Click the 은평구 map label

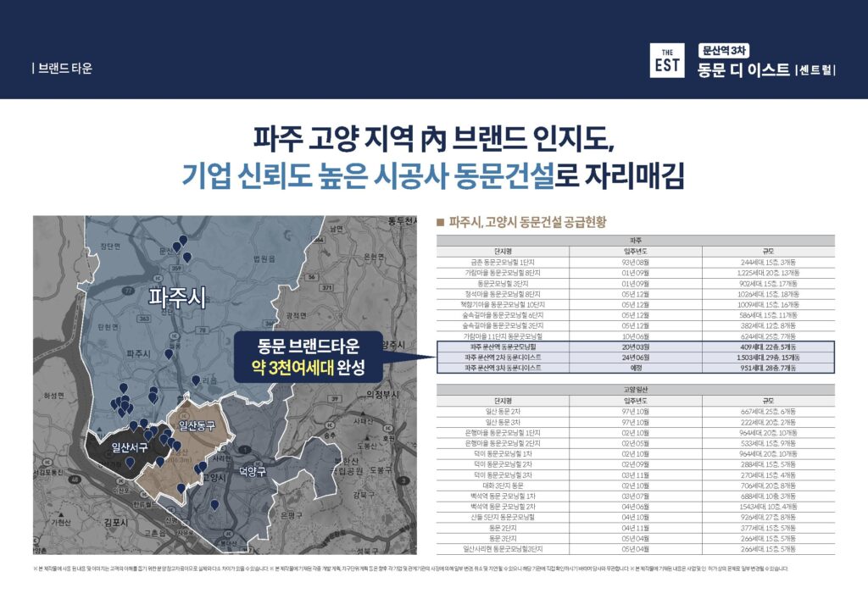[291, 515]
